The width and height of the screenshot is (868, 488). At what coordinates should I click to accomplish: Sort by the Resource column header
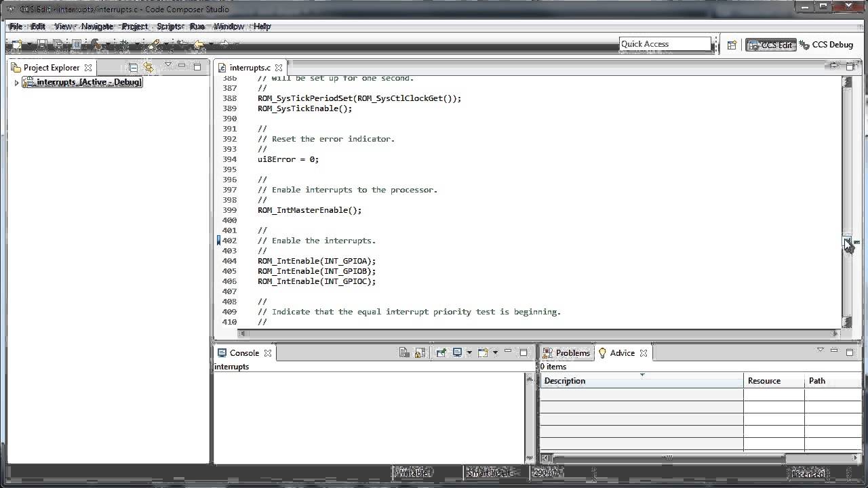[774, 381]
